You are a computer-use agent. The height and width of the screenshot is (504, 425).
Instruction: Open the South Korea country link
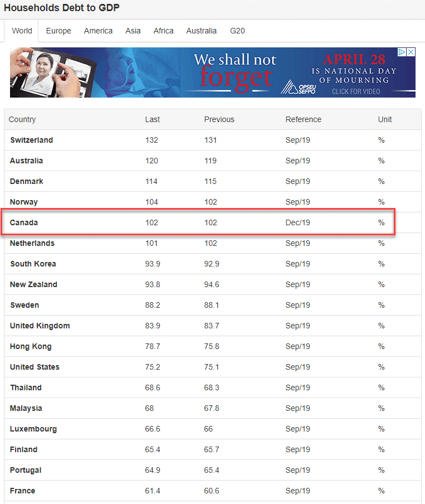(x=33, y=264)
